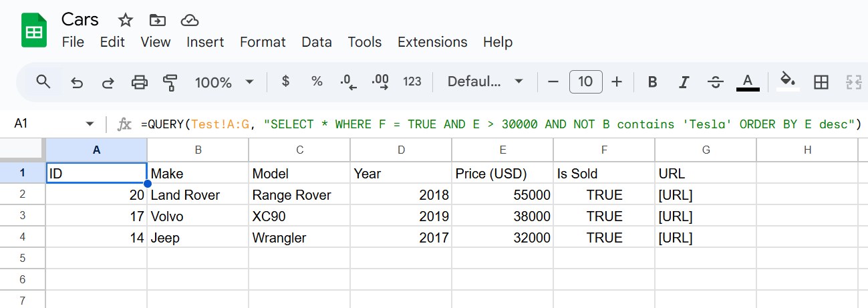The width and height of the screenshot is (868, 308).
Task: Select the year cell 2017
Action: click(x=401, y=237)
